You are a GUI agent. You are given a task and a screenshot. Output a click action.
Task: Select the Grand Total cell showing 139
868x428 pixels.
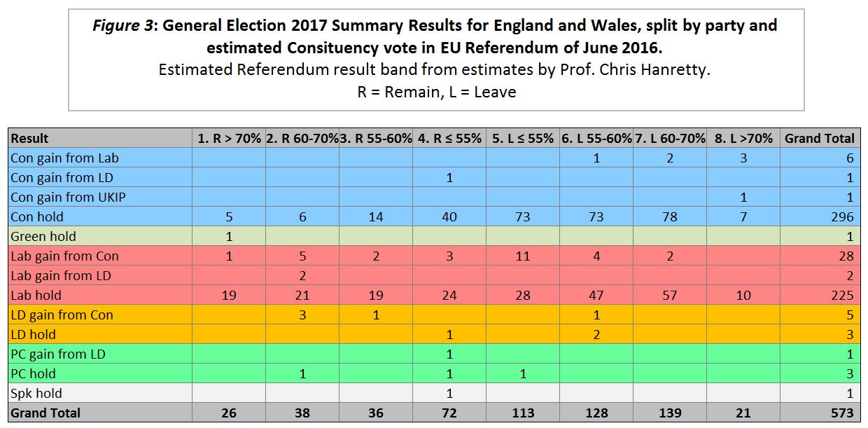669,413
